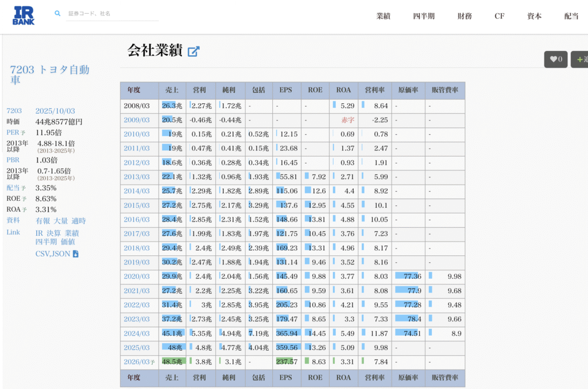Click the heart favorite button

tap(555, 59)
